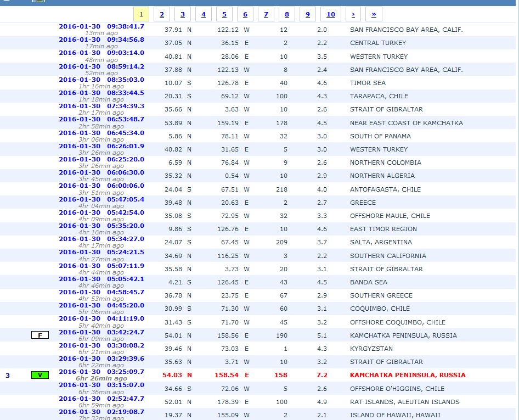Screen dimensions: 519x420
Task: Click the red 'KAMCHATKA PENINSULA, RUSSIA' region text
Action: [x=408, y=376]
